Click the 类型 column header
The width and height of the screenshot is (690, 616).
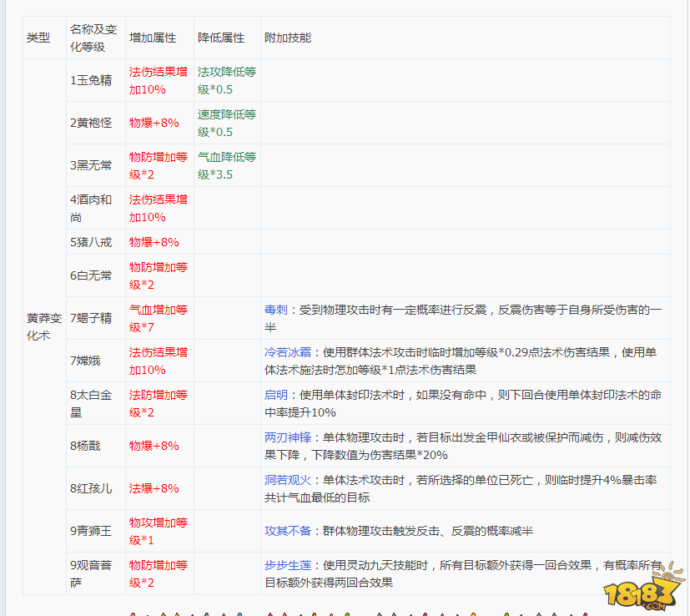38,38
